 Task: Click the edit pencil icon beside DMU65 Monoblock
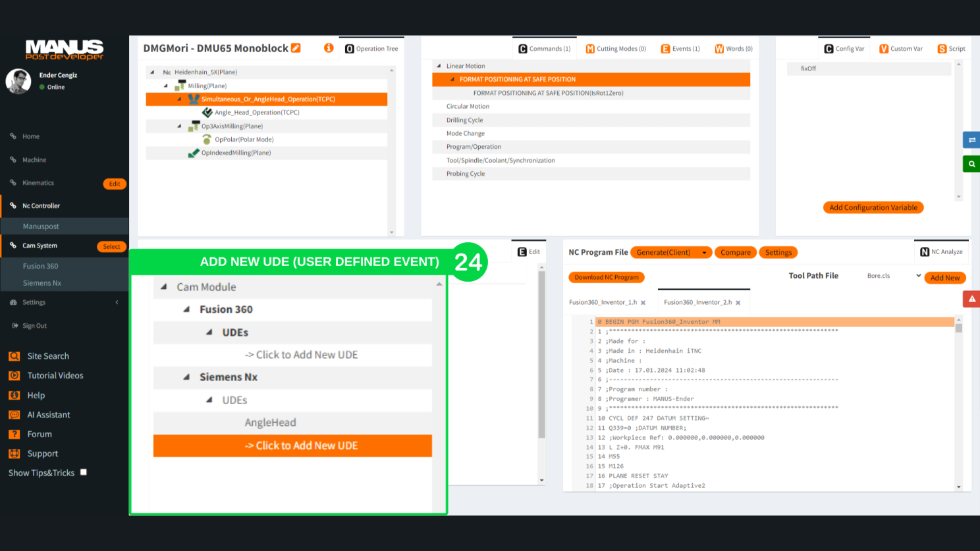(296, 48)
